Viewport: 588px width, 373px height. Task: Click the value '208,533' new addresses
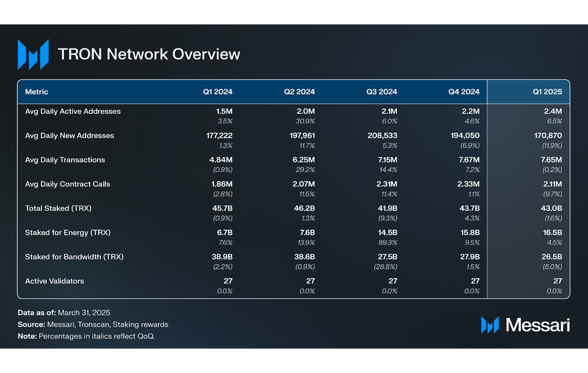point(382,136)
